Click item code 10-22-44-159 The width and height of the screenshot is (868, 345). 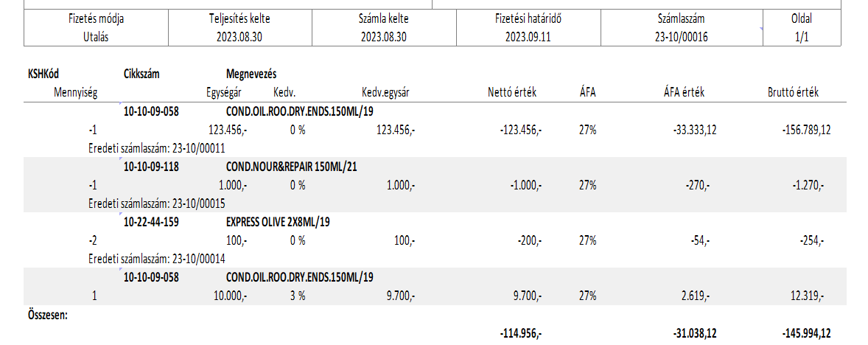(151, 222)
